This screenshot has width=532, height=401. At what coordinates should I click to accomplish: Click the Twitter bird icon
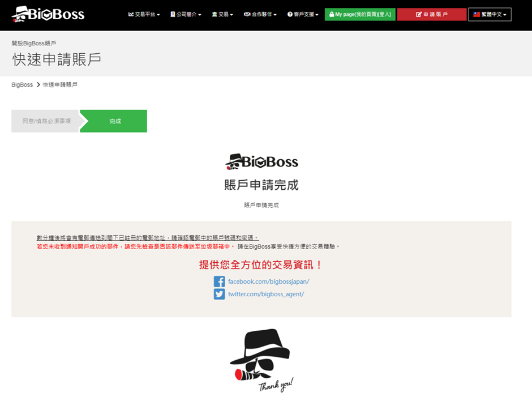tap(219, 294)
